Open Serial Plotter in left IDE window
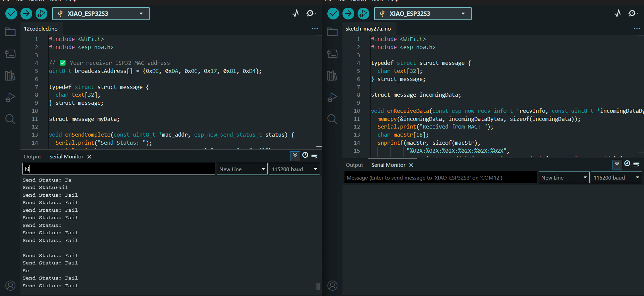This screenshot has width=644, height=296. 296,13
